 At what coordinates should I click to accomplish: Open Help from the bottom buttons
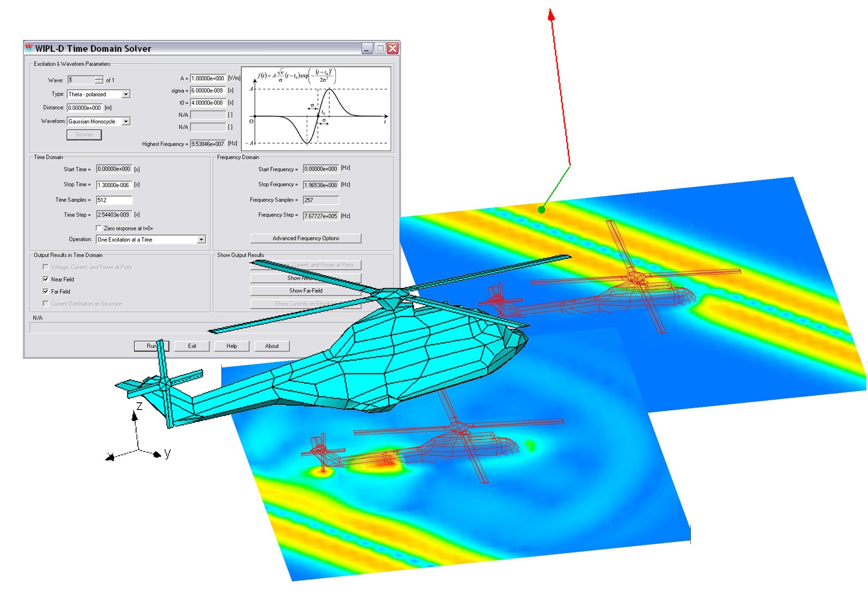click(x=232, y=346)
